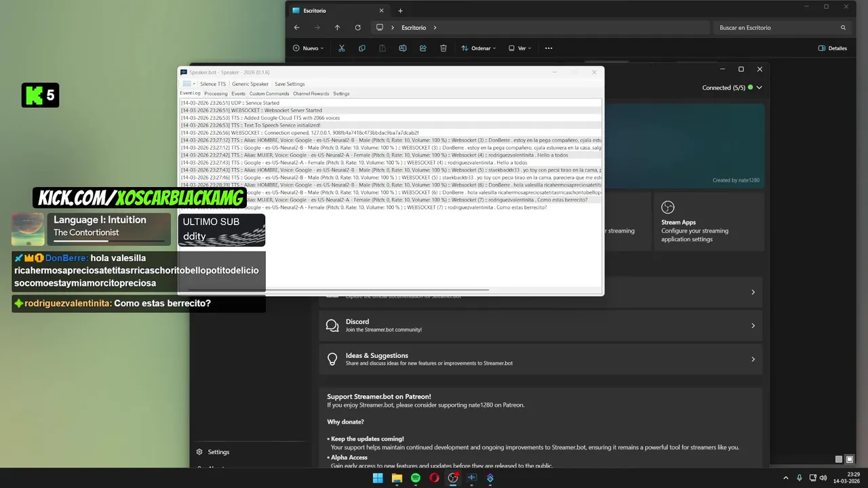Open Streamer.bot from the taskbar
Viewport: 868px width, 488px height.
pyautogui.click(x=490, y=478)
